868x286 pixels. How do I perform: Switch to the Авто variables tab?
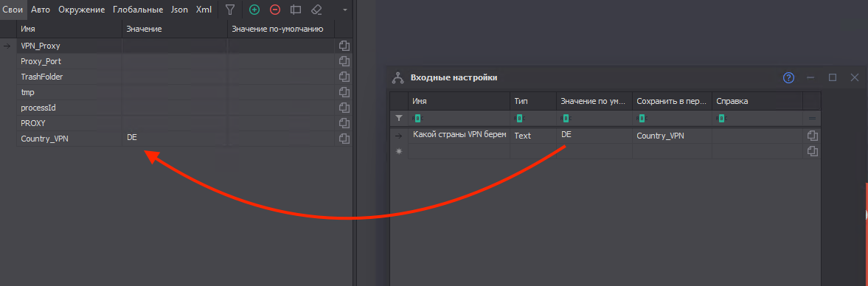[x=41, y=10]
